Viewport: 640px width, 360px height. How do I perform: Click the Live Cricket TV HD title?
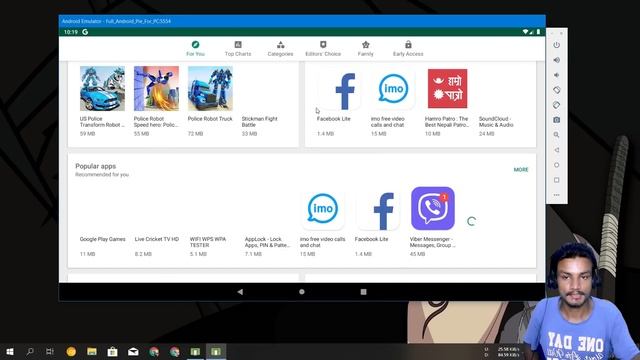(x=157, y=239)
